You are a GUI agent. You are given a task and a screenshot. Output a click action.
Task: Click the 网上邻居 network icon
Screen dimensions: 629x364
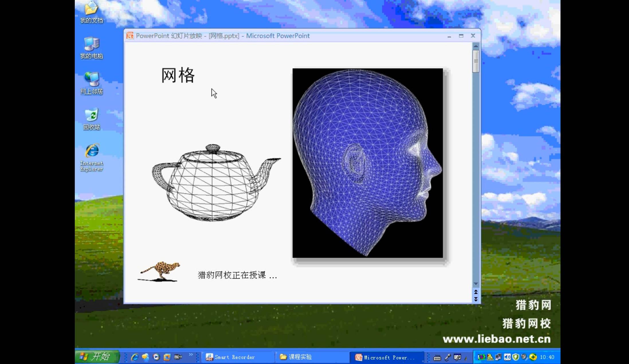click(91, 83)
